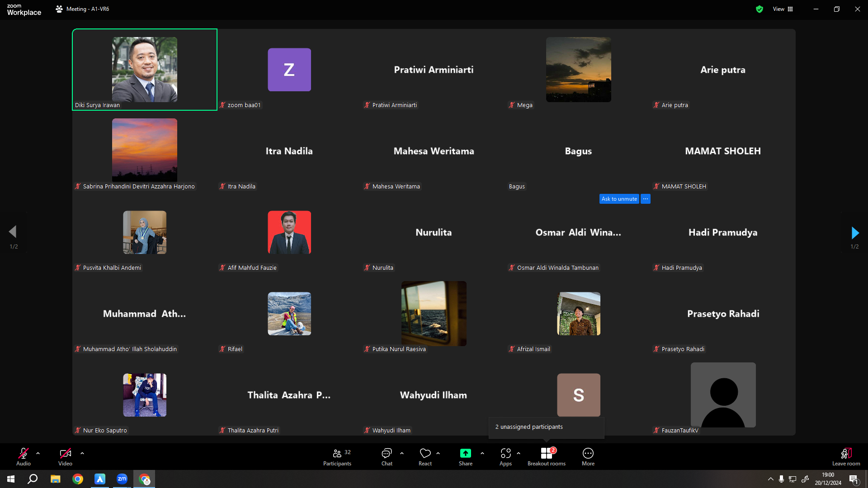This screenshot has width=868, height=488.
Task: Toggle the Audio mute microphone button
Action: tap(24, 456)
